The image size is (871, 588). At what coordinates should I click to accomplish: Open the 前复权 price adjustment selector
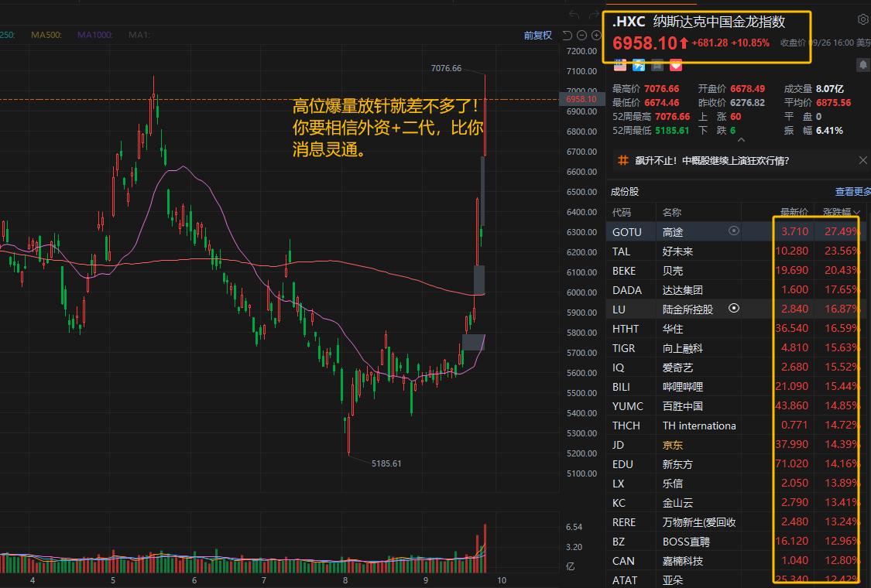point(537,35)
